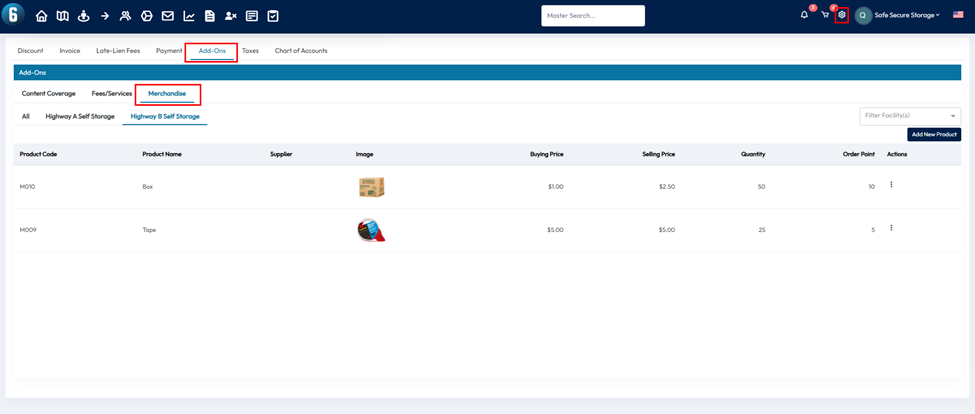The height and width of the screenshot is (414, 975).
Task: Click the remove-user icon in navbar
Action: [x=231, y=16]
